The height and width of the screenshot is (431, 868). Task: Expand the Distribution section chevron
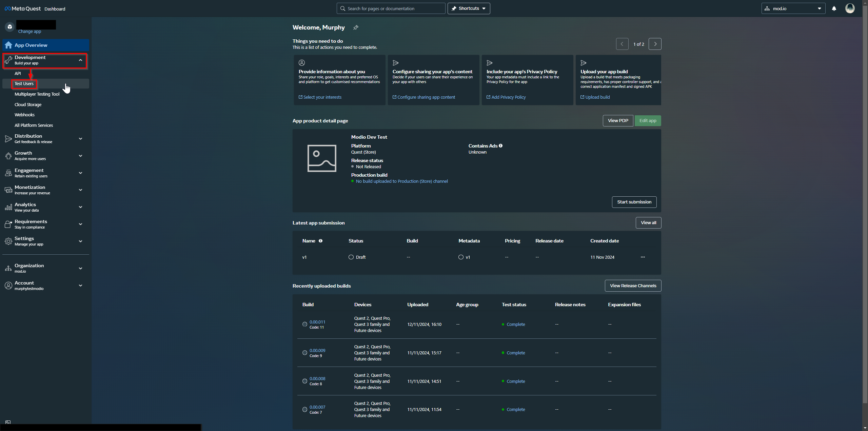pos(80,139)
